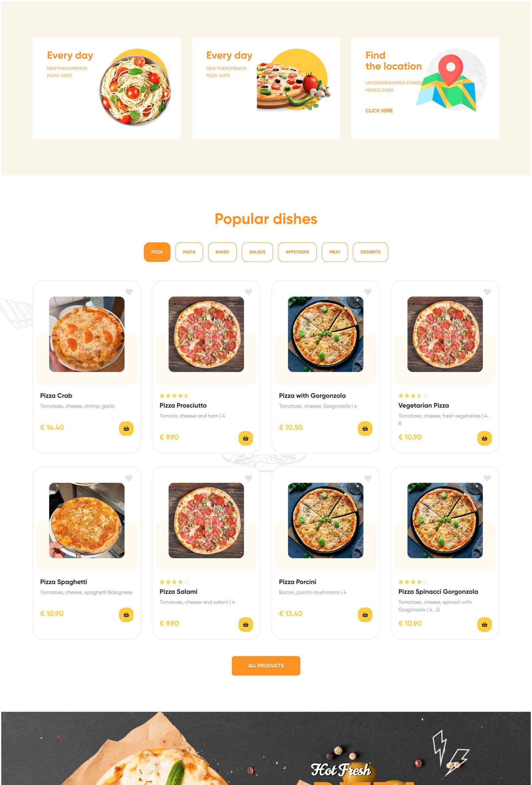Toggle the favorite heart on Pizza Salami
The image size is (532, 785).
(248, 478)
